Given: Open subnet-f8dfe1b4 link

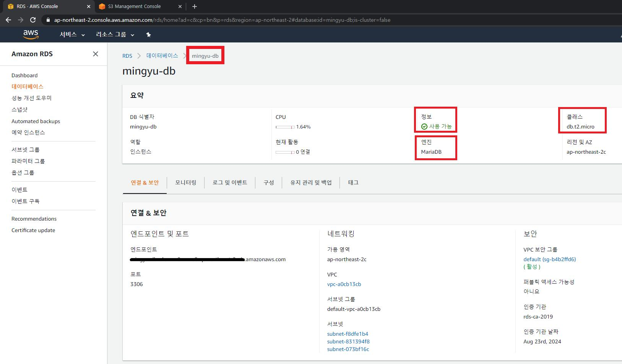Looking at the screenshot, I should pos(348,334).
